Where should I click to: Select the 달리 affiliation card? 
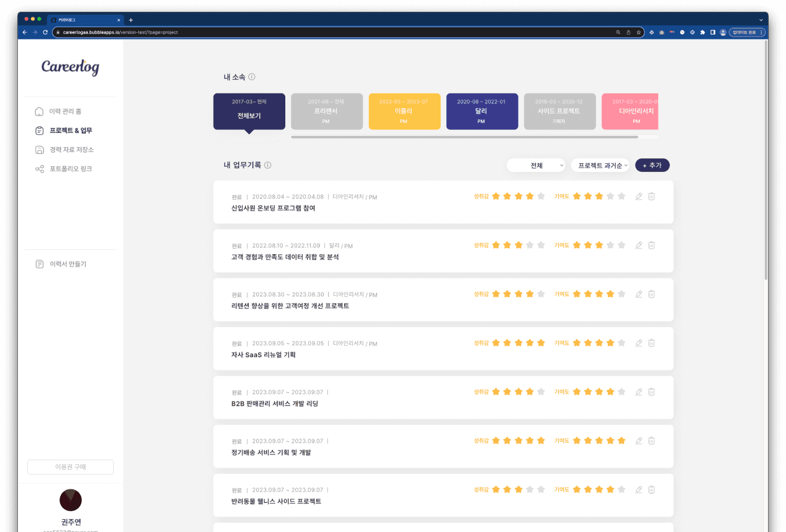click(482, 111)
